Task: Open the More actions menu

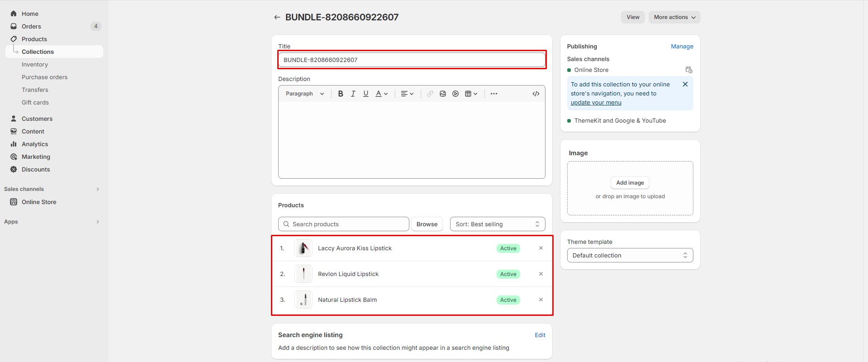Action: click(x=674, y=17)
